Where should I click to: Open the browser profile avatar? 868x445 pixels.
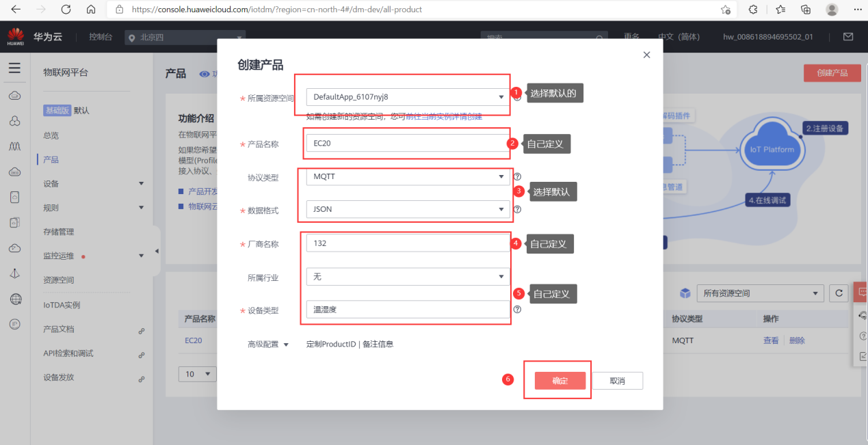click(832, 10)
